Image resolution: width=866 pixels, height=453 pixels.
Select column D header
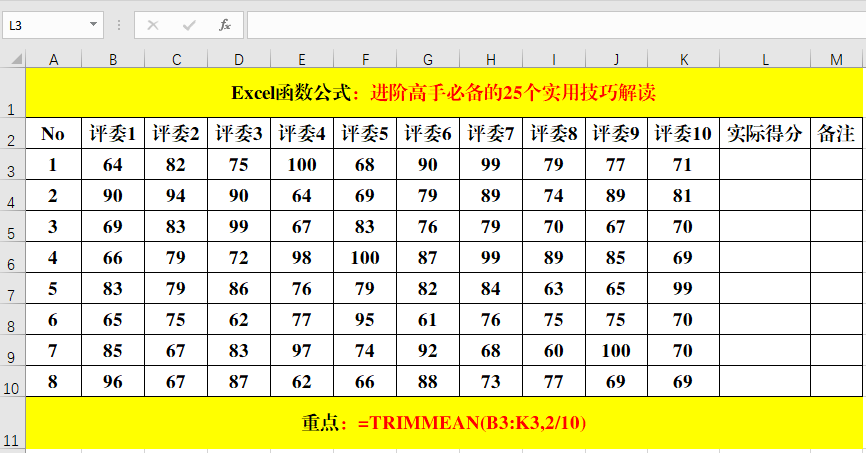point(239,59)
